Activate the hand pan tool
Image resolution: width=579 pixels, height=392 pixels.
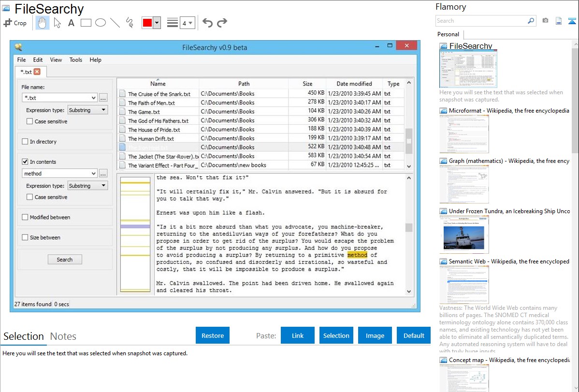(42, 23)
